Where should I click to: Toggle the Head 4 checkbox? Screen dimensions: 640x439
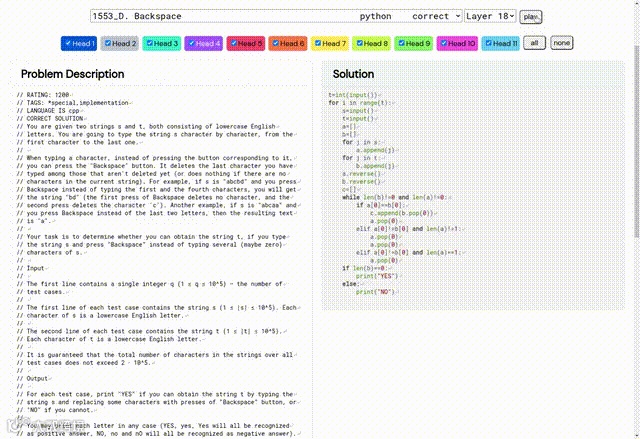tap(191, 43)
